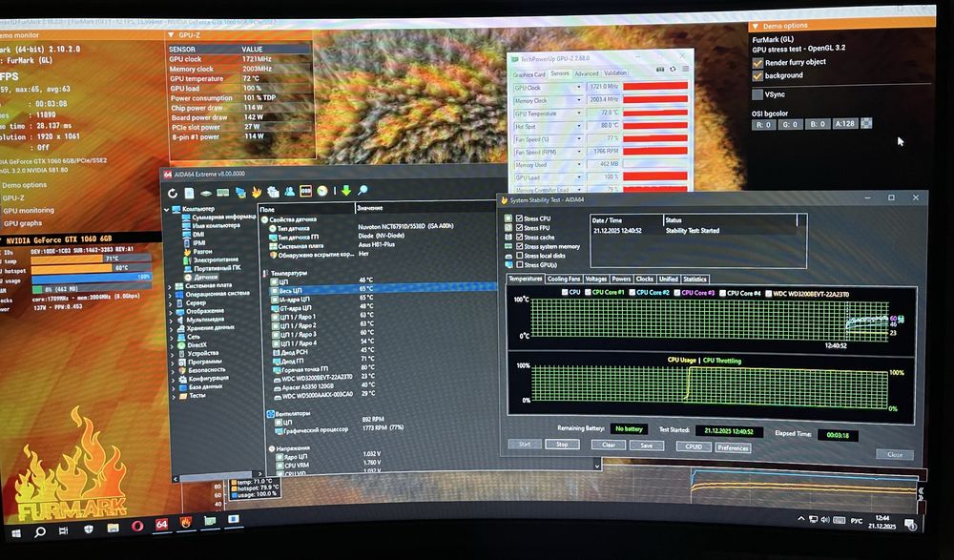Open the notification center icon
The height and width of the screenshot is (560, 954).
click(x=911, y=524)
